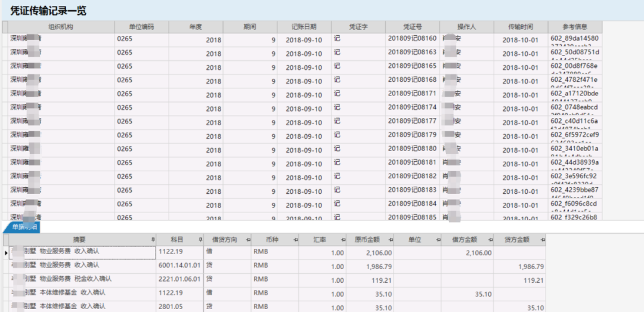644x312 pixels.
Task: Click the current-row arrow indicator in the detail grid
Action: [x=6, y=253]
